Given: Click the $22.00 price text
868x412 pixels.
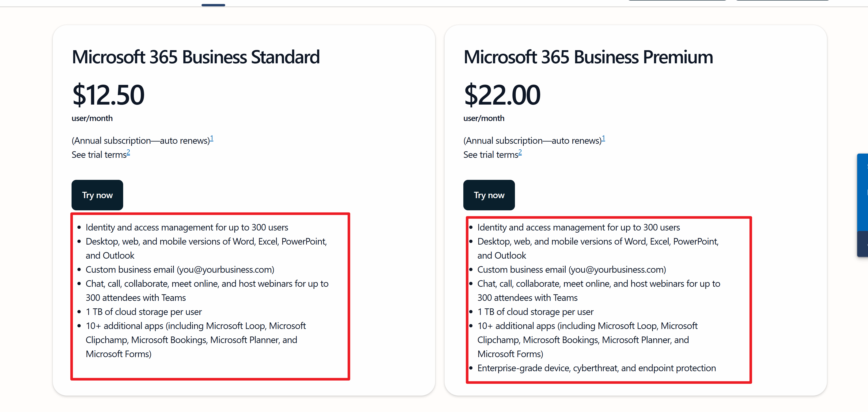Looking at the screenshot, I should tap(502, 95).
